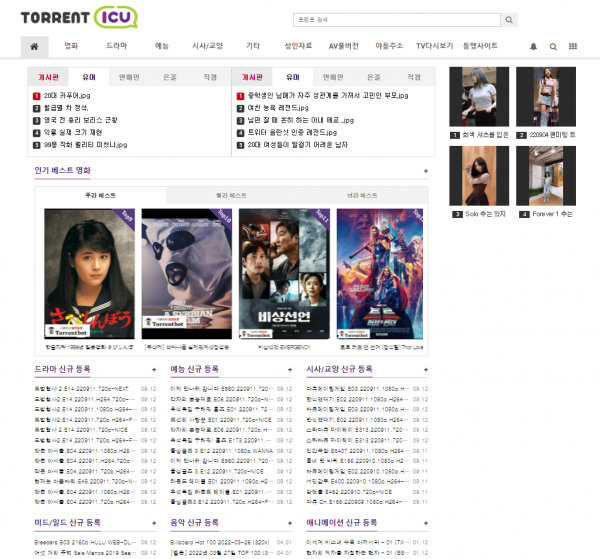Expand 음악 신규 등록 with plus icon
Screen dimensions: 600x559
290,523
